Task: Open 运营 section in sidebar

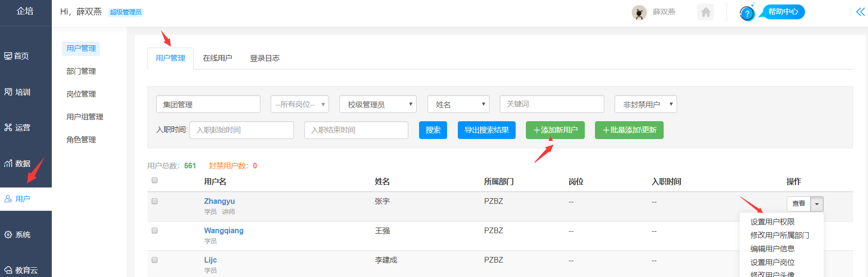Action: (x=17, y=128)
